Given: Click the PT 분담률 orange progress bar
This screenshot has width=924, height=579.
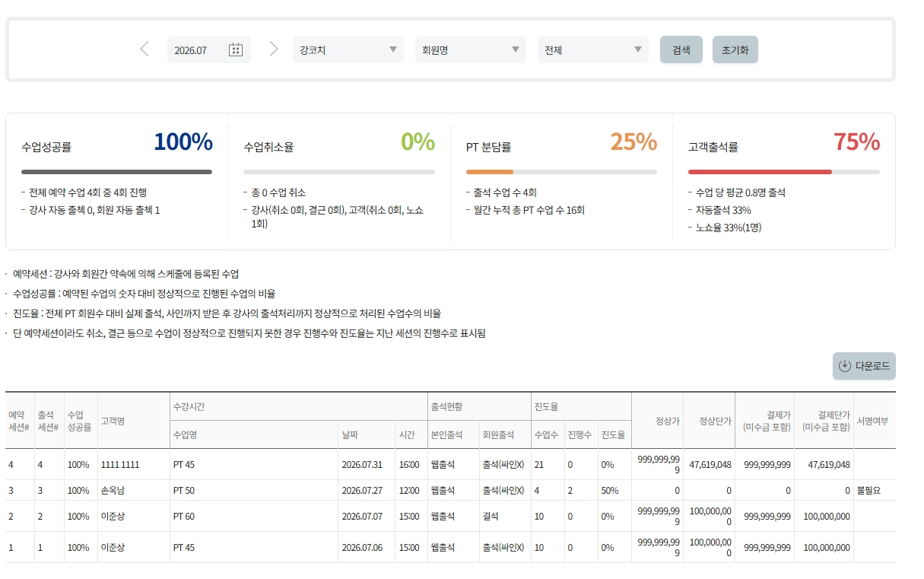Looking at the screenshot, I should coord(490,172).
